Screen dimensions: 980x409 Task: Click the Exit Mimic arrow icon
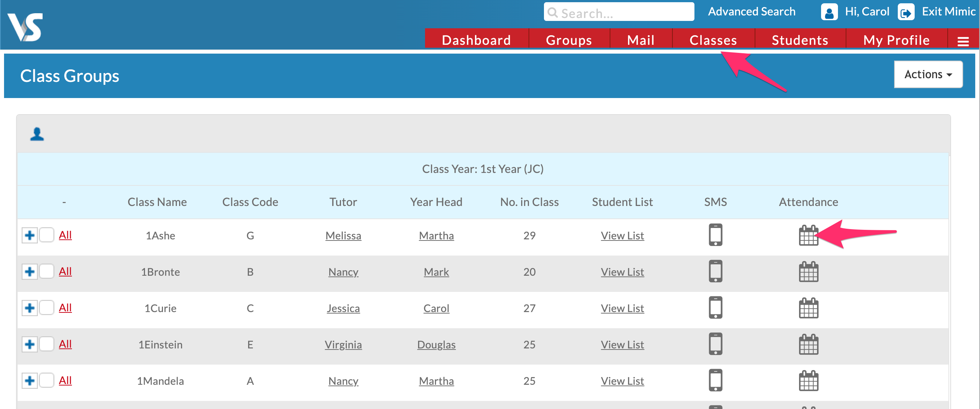[x=906, y=12]
